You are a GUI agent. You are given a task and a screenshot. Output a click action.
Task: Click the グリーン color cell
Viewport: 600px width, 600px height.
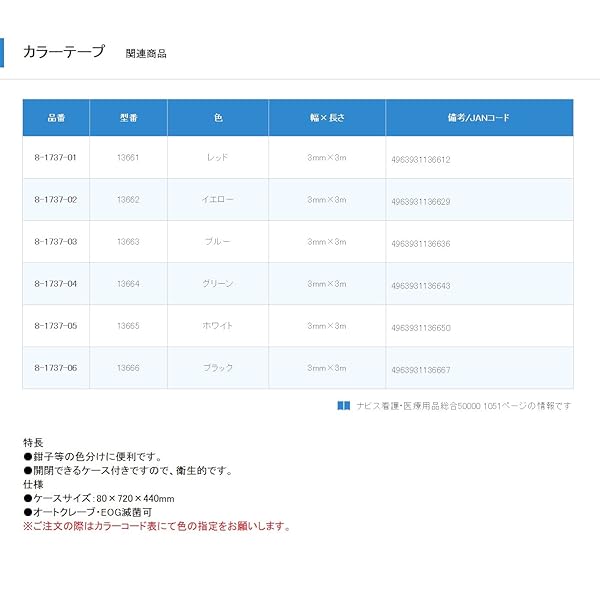(x=218, y=284)
